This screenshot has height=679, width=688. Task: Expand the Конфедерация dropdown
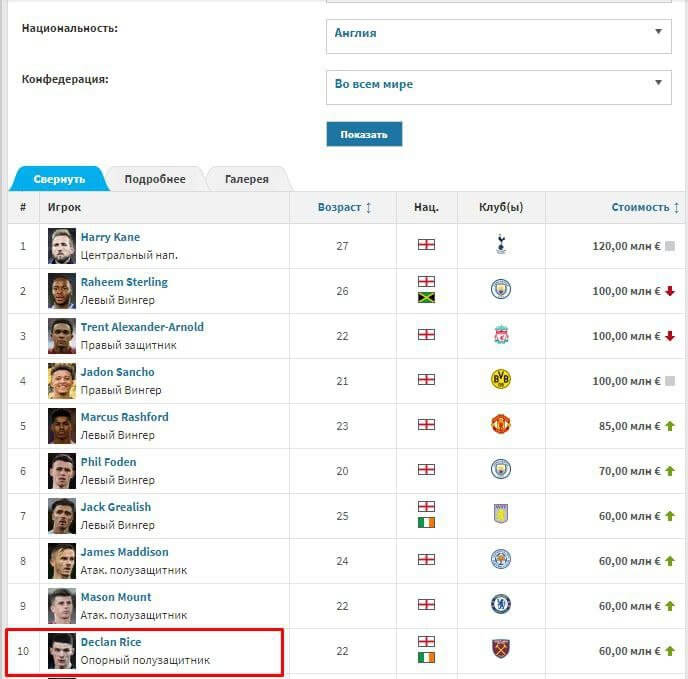[x=498, y=87]
